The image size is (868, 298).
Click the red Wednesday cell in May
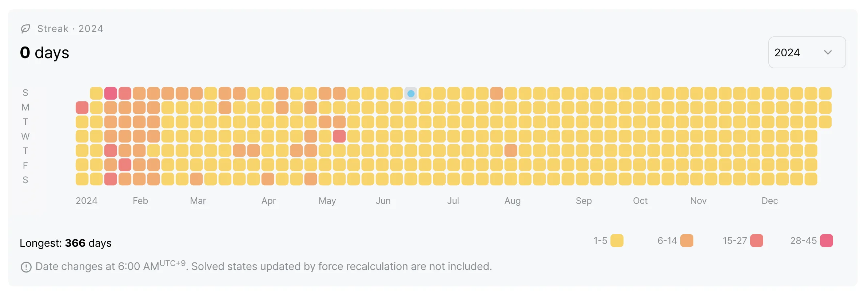pos(339,136)
